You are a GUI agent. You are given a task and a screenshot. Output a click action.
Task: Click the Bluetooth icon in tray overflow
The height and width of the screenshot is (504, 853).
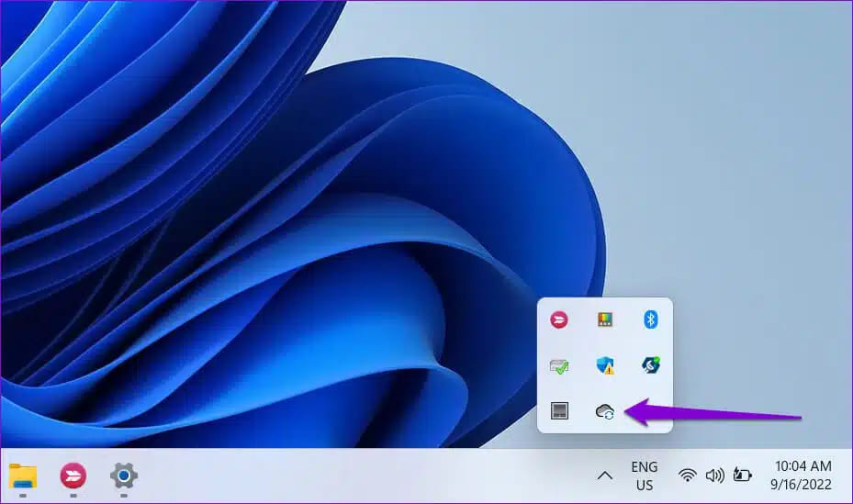pos(650,319)
